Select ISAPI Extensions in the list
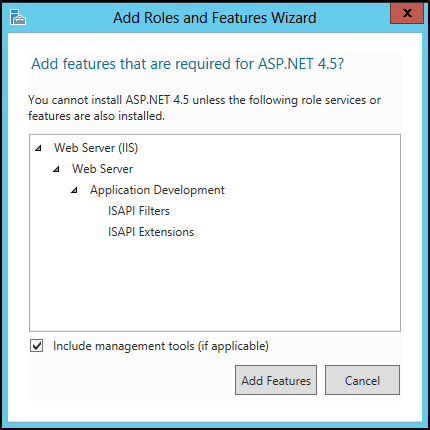430x430 pixels. [x=151, y=232]
